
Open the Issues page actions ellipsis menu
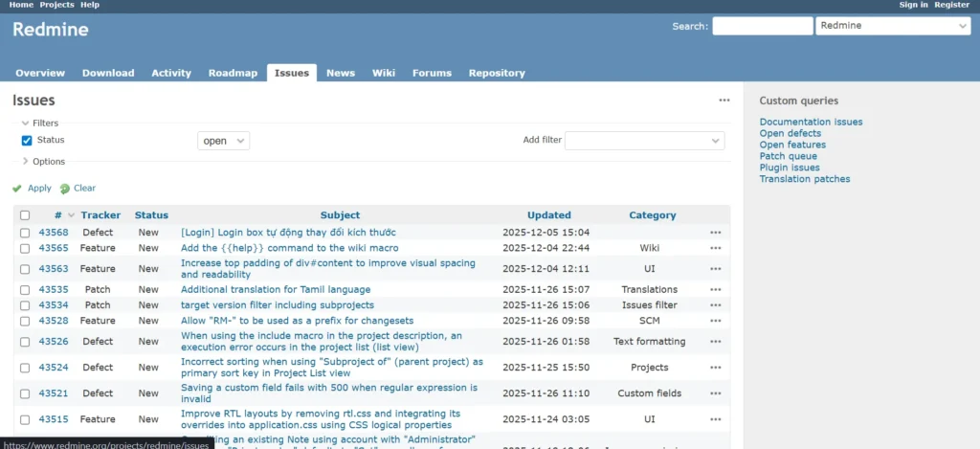[724, 101]
